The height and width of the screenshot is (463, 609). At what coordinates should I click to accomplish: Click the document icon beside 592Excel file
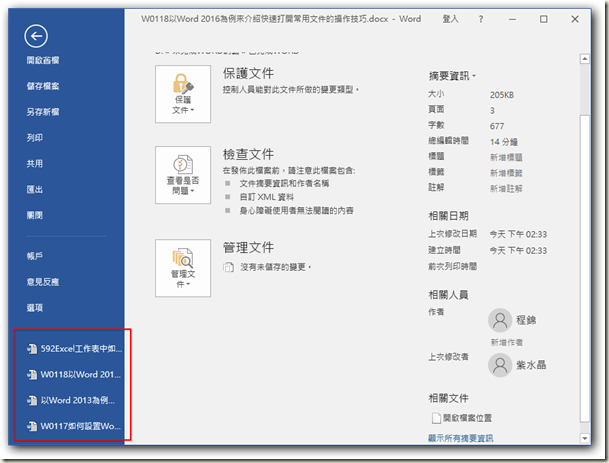coord(32,349)
